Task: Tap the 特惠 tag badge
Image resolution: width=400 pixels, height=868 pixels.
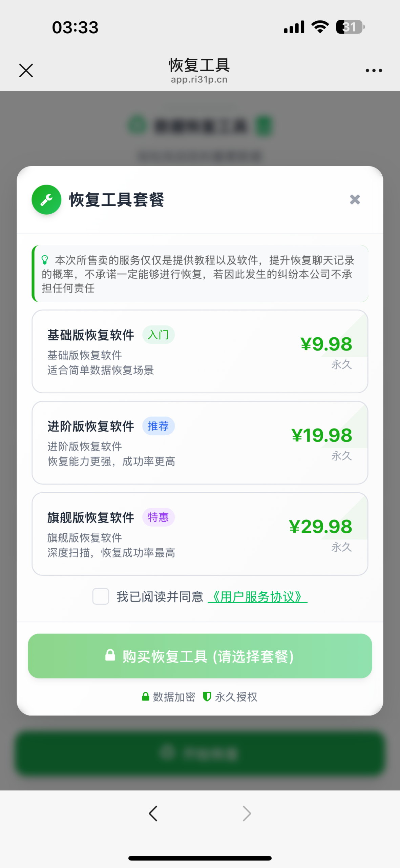Action: pos(158,517)
